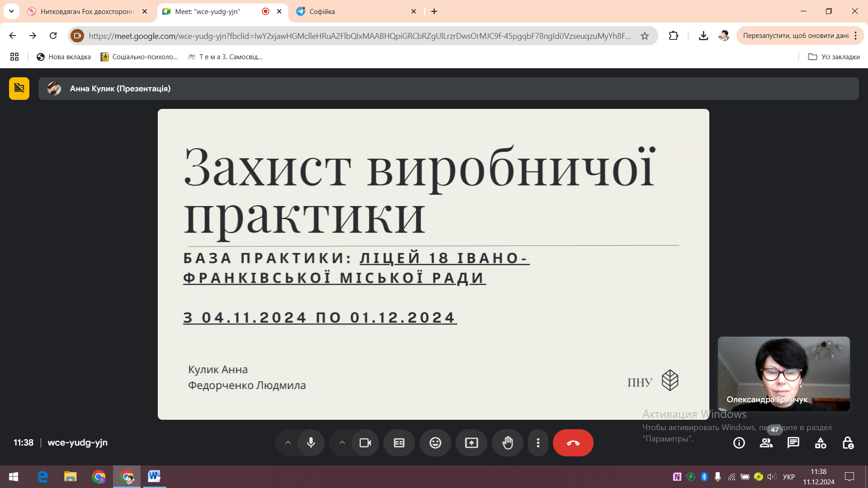Click yellow unpin presentation icon

pos(19,88)
